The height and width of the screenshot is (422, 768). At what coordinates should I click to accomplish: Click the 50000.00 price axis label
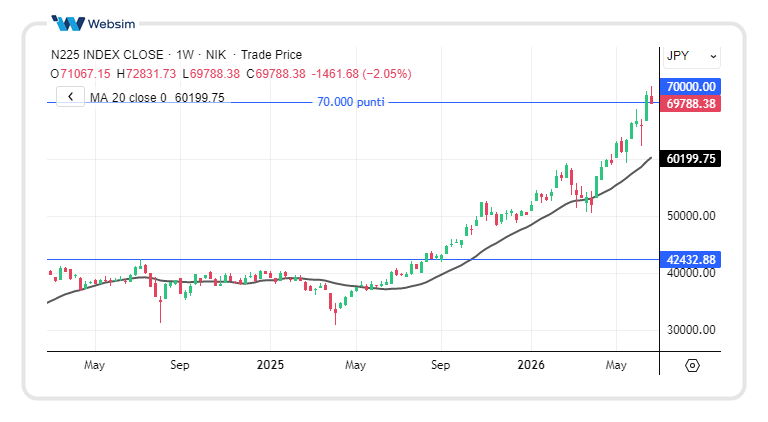coord(691,216)
